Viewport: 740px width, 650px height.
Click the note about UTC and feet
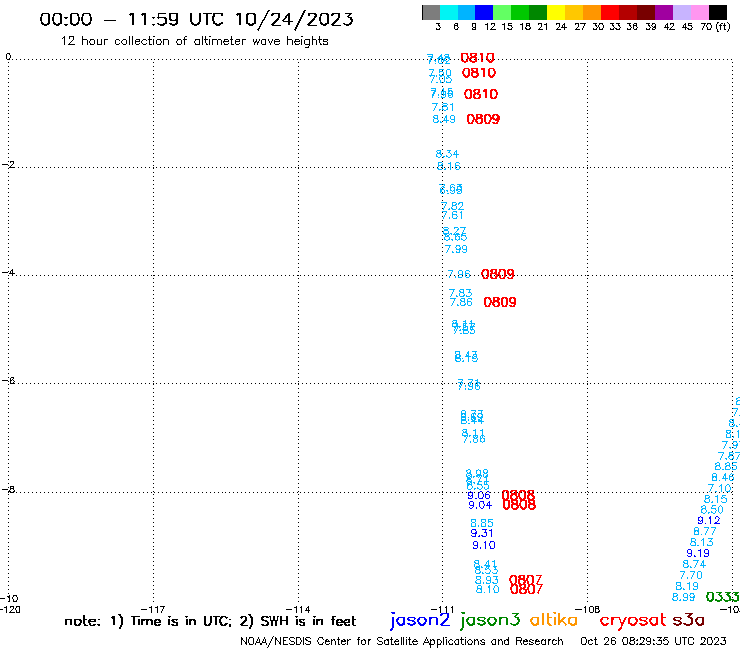tap(210, 621)
